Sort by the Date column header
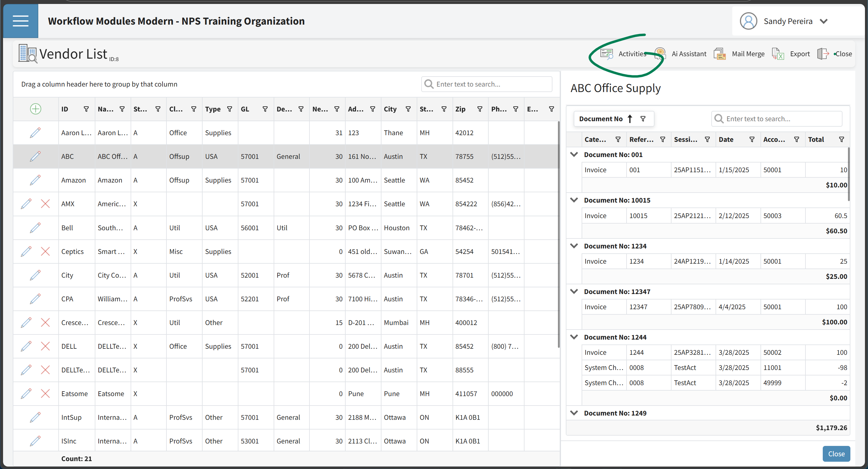868x469 pixels. coord(726,139)
